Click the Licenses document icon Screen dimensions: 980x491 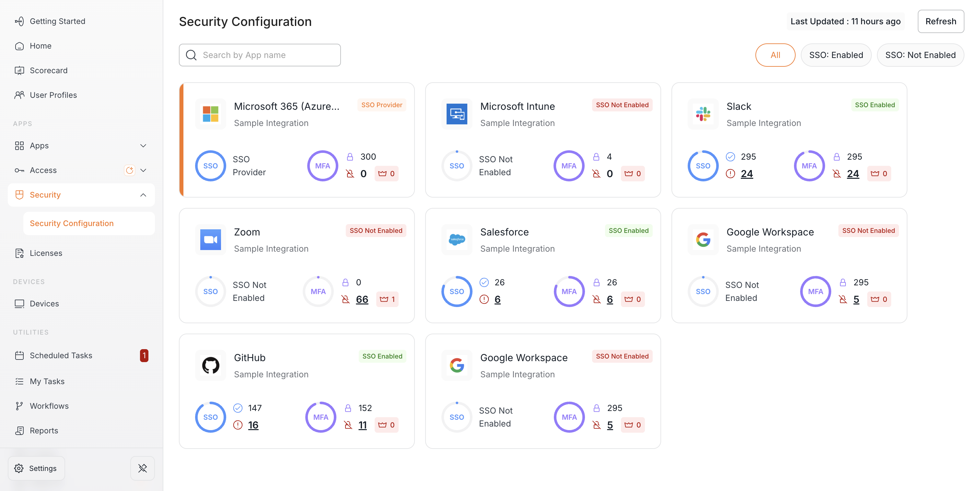(19, 253)
